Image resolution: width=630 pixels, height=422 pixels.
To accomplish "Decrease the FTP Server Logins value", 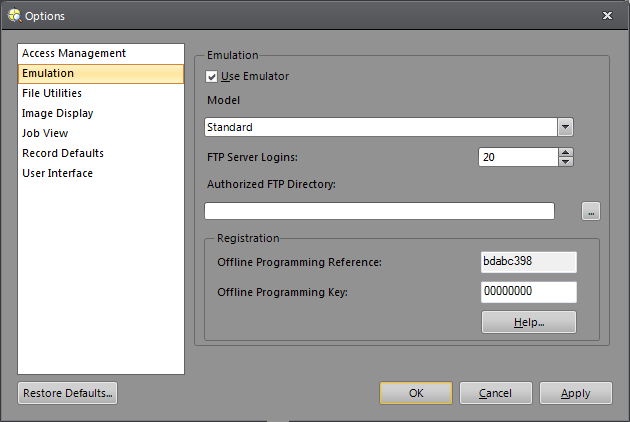I will click(566, 161).
